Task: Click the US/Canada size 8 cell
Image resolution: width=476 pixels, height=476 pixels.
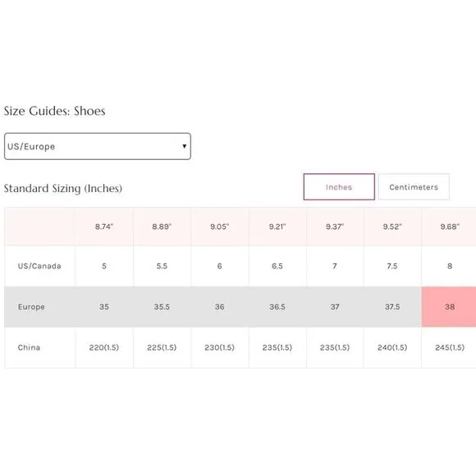Action: tap(450, 266)
